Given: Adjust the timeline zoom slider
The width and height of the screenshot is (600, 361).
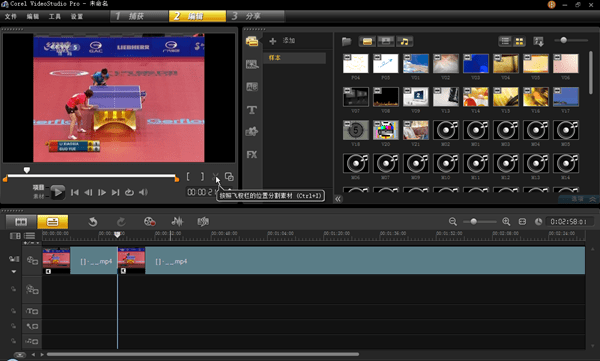Looking at the screenshot, I should click(474, 222).
